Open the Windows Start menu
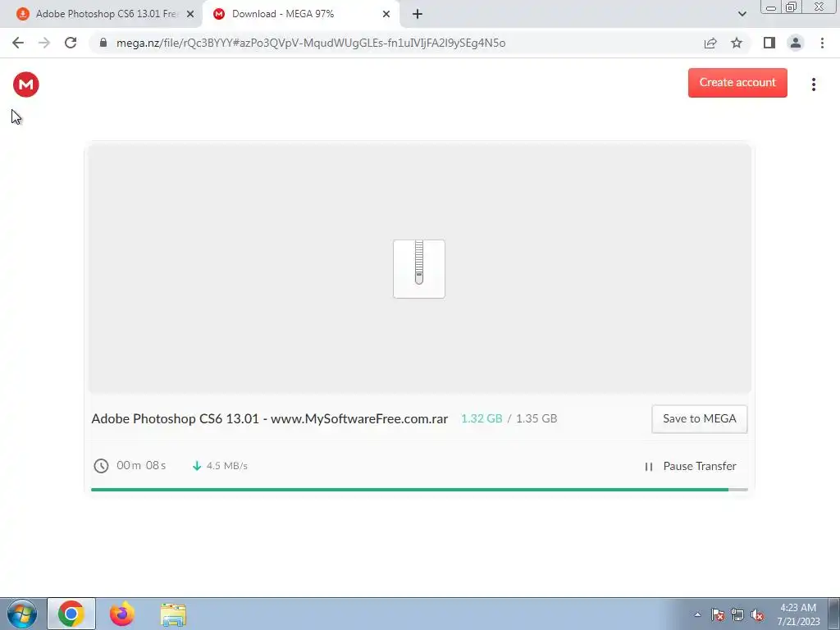 point(22,614)
